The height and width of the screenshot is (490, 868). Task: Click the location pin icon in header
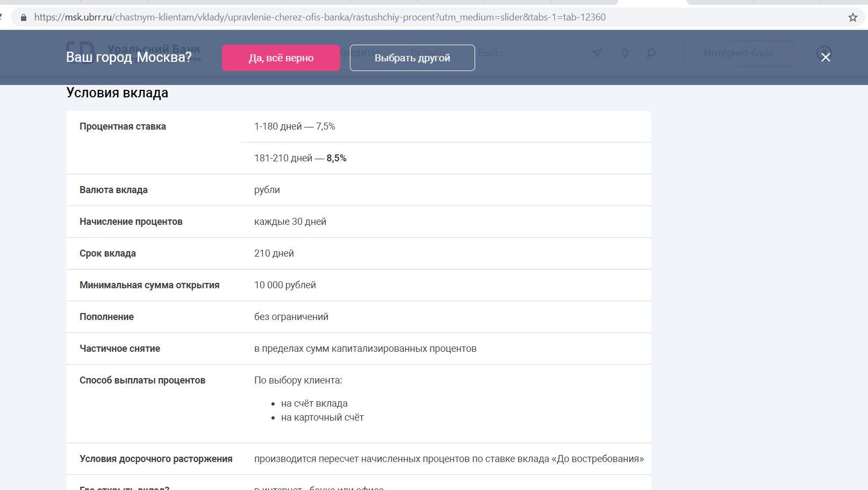pyautogui.click(x=625, y=53)
